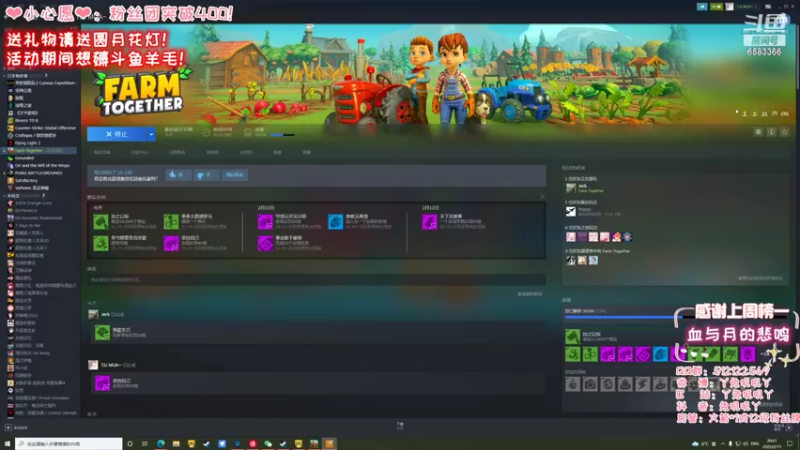The image size is (800, 450).
Task: Open the Find Groups tab
Action: point(212,152)
